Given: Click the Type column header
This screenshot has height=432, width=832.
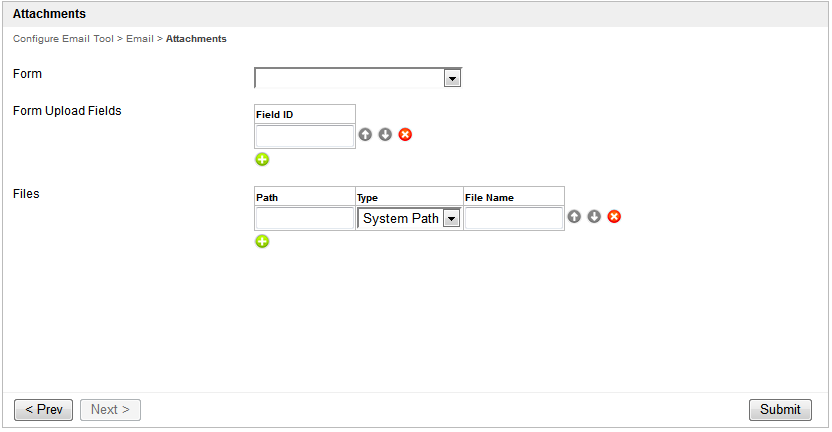Looking at the screenshot, I should pos(368,198).
